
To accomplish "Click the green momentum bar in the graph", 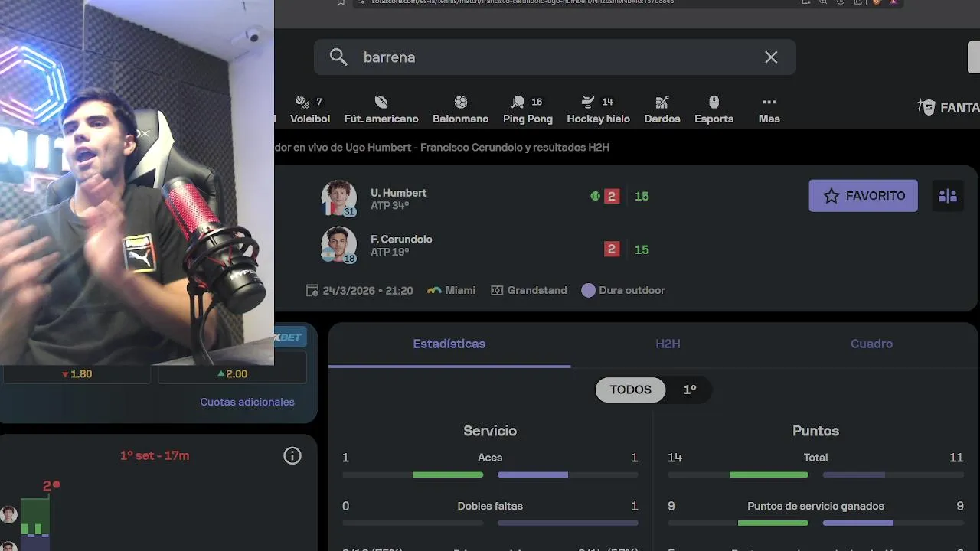I will [x=34, y=517].
